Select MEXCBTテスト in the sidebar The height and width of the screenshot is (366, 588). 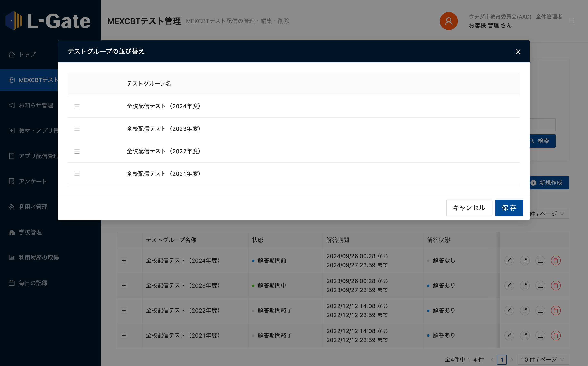click(29, 80)
